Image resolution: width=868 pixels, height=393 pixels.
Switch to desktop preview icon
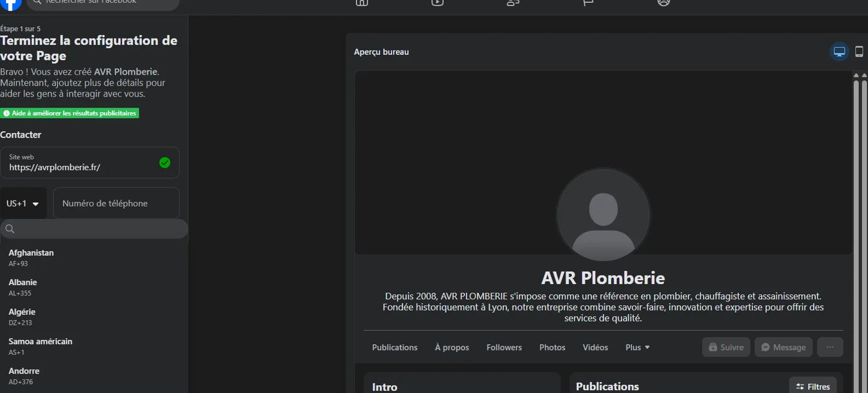pyautogui.click(x=839, y=52)
